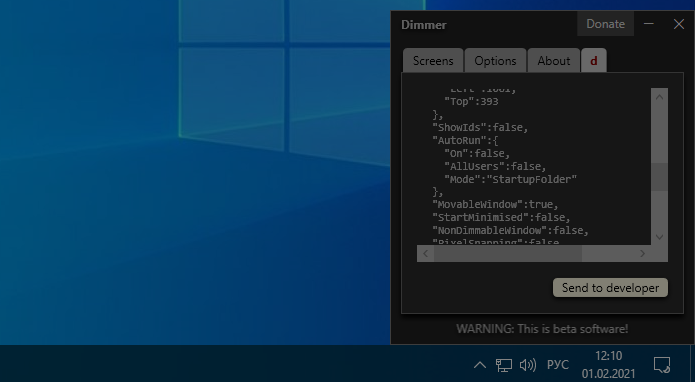Close the Dimmer window

679,24
